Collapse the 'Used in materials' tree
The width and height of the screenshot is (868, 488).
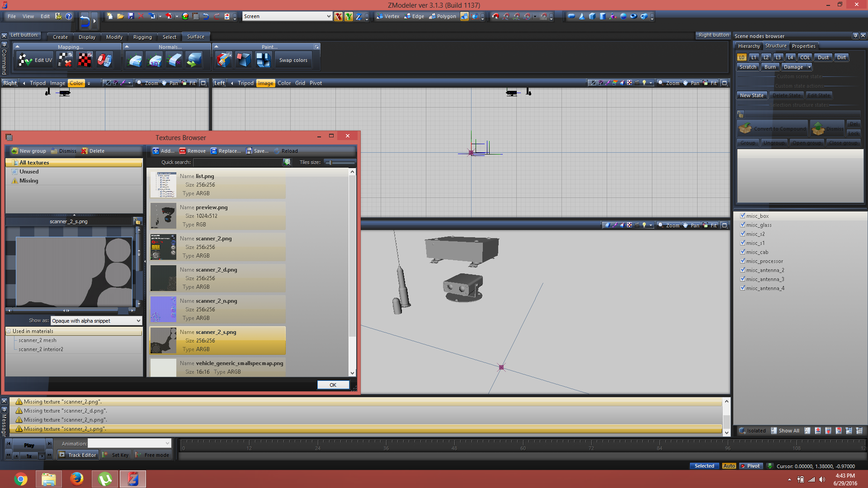(x=9, y=331)
